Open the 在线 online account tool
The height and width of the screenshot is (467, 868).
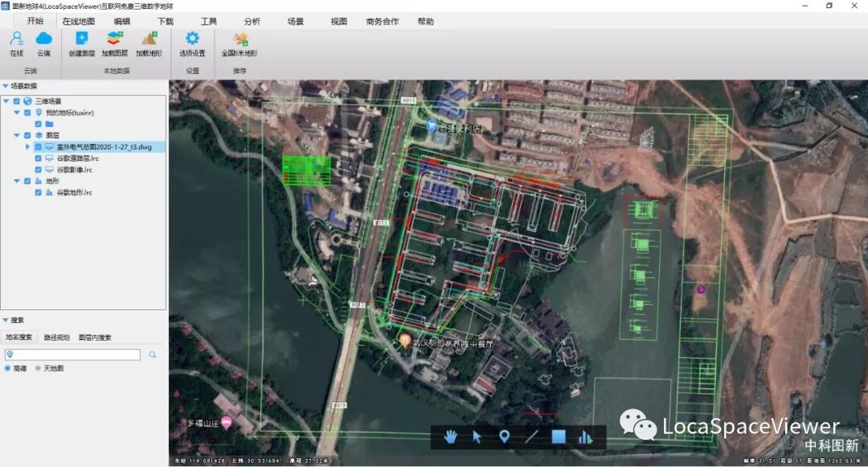point(17,43)
